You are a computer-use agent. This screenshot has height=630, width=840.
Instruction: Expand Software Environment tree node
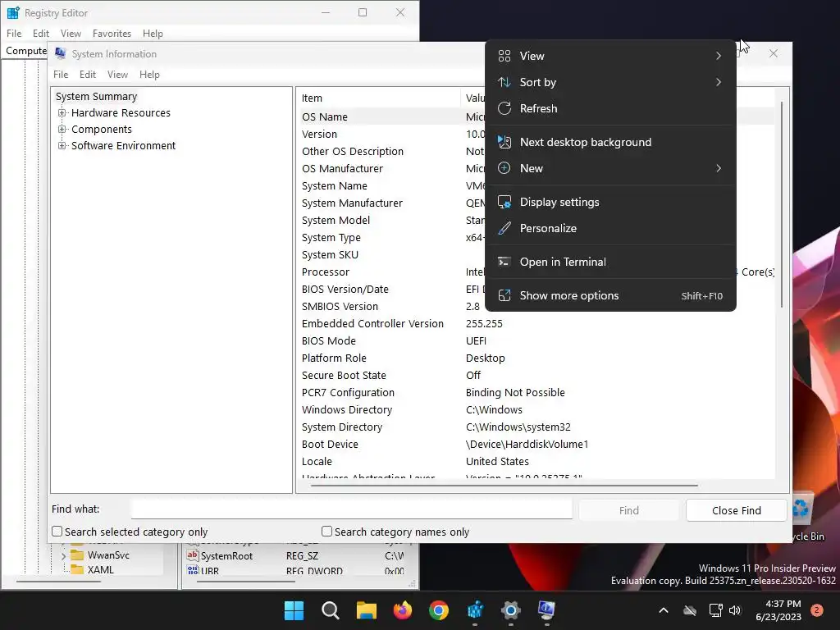(62, 146)
